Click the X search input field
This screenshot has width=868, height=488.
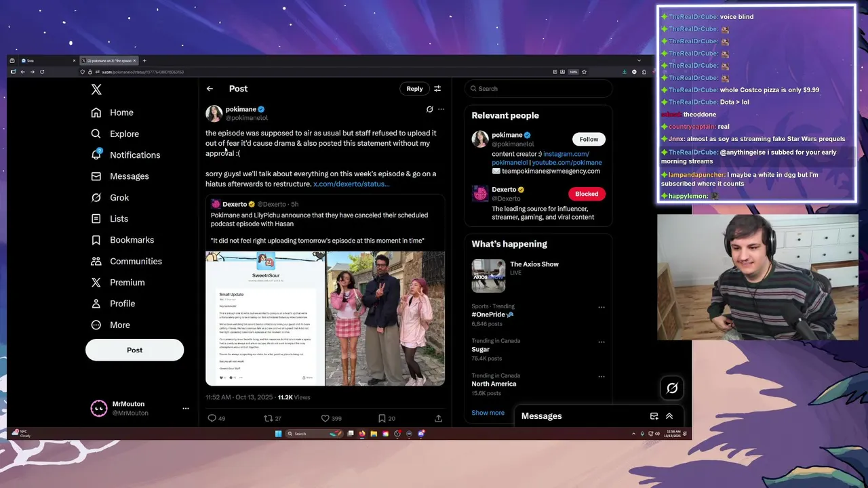[538, 89]
